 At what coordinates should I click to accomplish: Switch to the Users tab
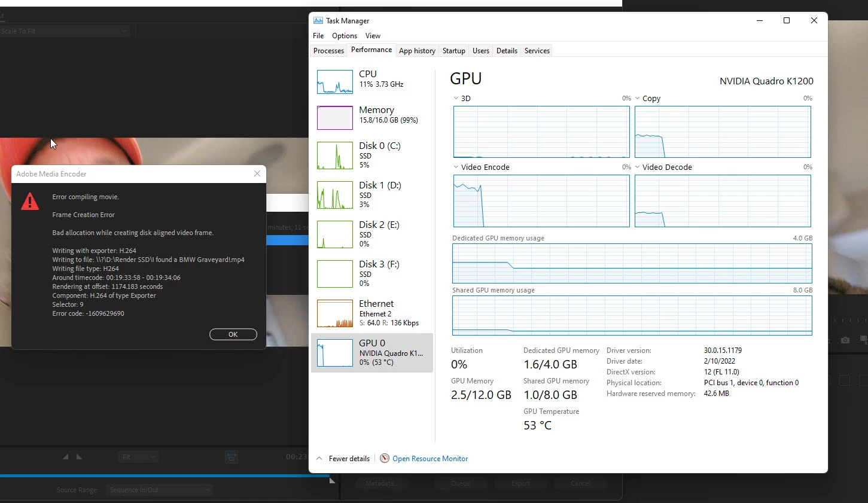click(x=480, y=51)
